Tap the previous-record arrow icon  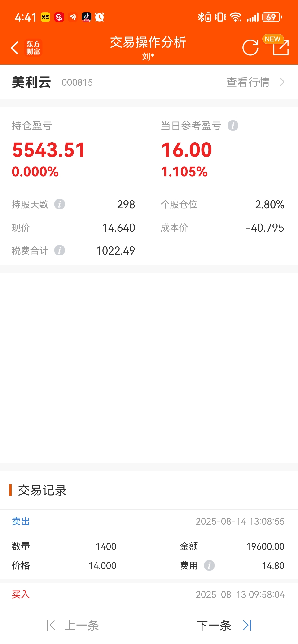51,625
